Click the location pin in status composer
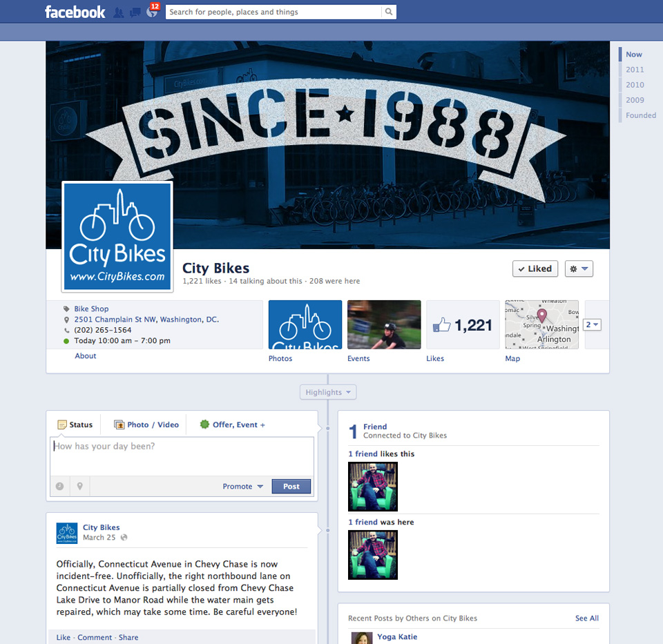The image size is (663, 644). [x=80, y=487]
